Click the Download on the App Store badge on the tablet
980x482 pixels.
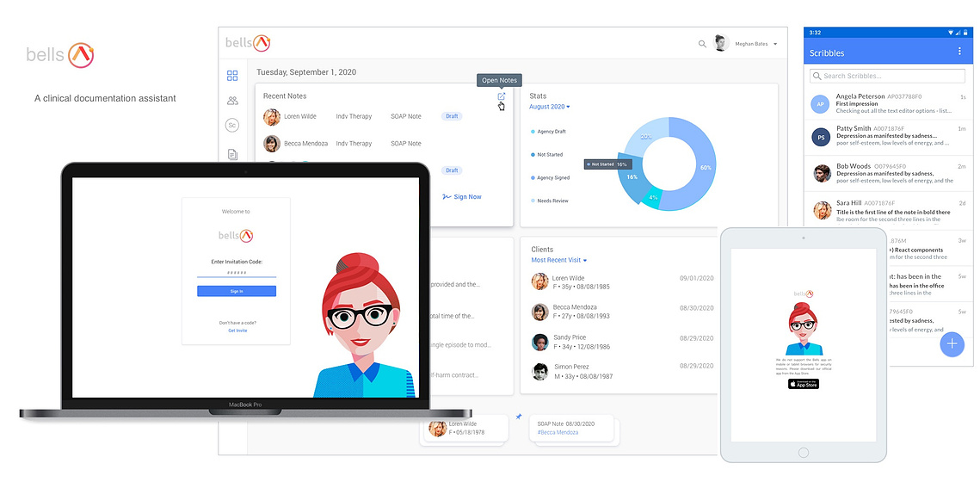click(803, 384)
